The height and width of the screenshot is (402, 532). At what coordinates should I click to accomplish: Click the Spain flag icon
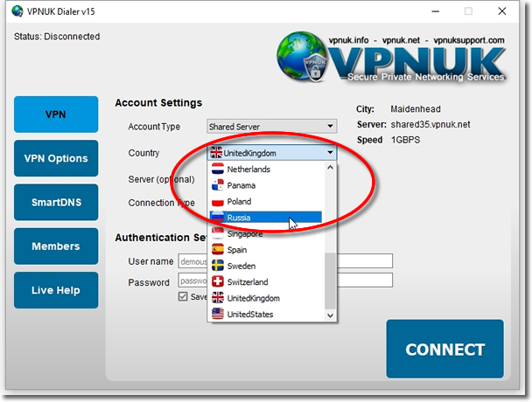(218, 250)
